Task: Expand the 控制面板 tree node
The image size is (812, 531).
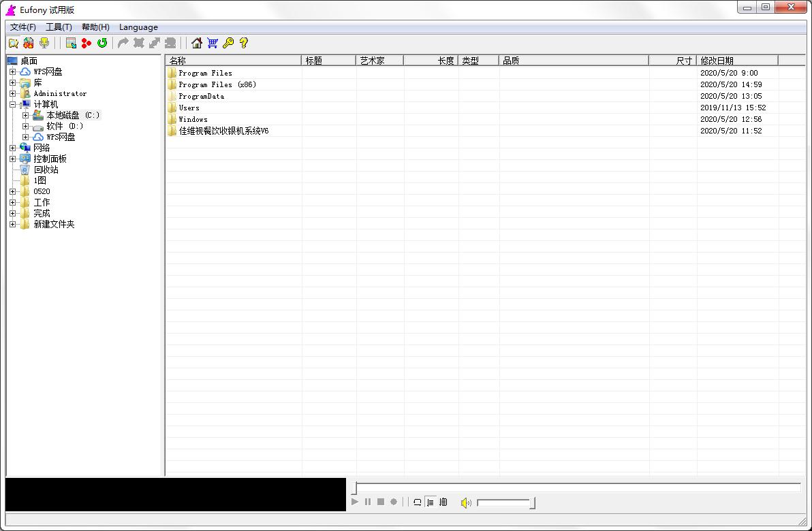Action: coord(12,159)
